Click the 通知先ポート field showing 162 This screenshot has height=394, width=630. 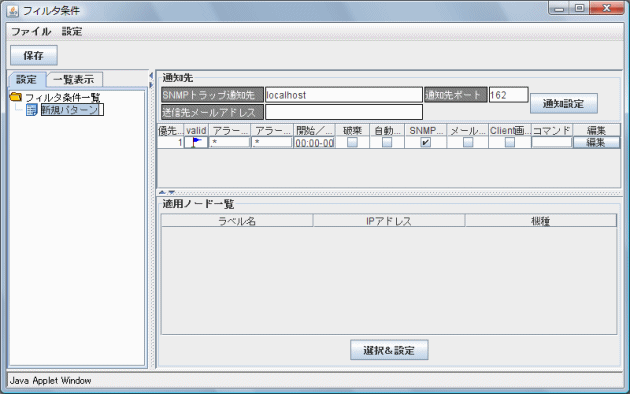click(x=508, y=95)
